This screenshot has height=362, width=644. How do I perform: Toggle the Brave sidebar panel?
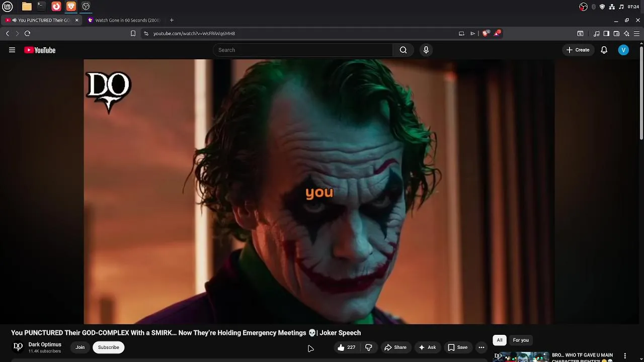pos(606,33)
